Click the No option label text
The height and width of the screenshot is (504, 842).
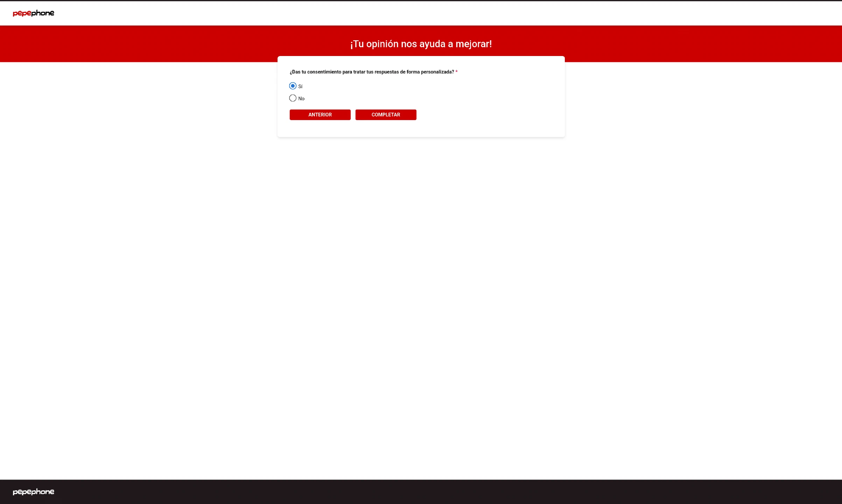tap(301, 99)
